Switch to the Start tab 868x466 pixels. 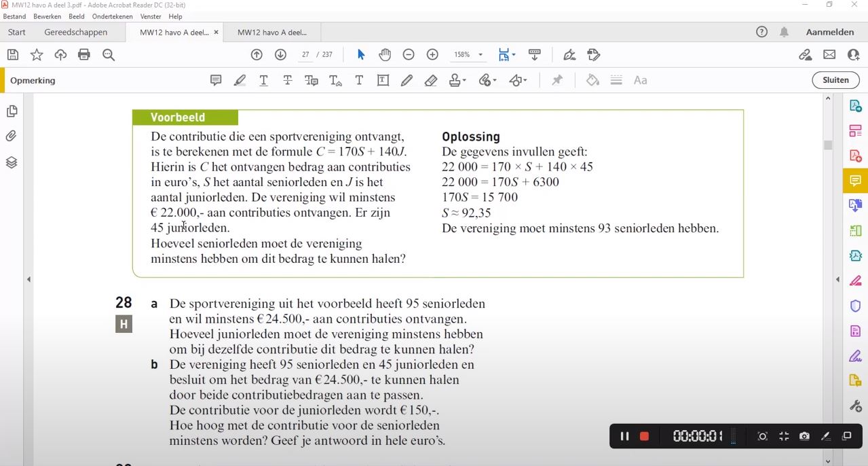17,32
